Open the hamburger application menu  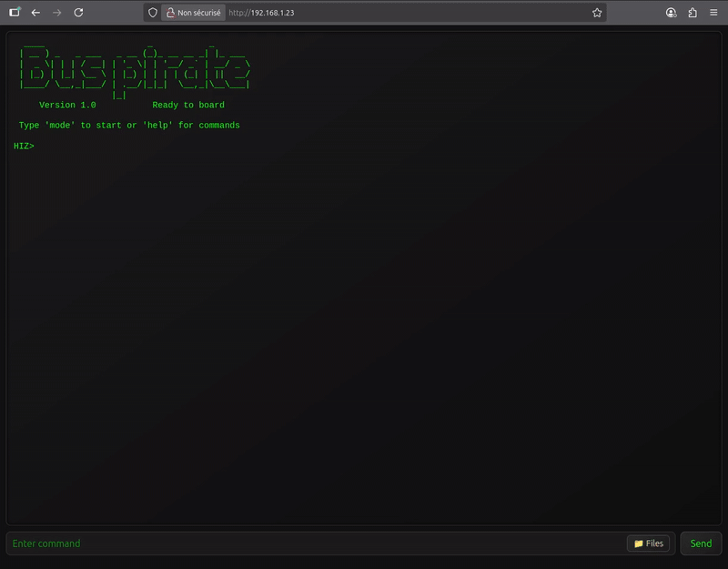coord(713,13)
